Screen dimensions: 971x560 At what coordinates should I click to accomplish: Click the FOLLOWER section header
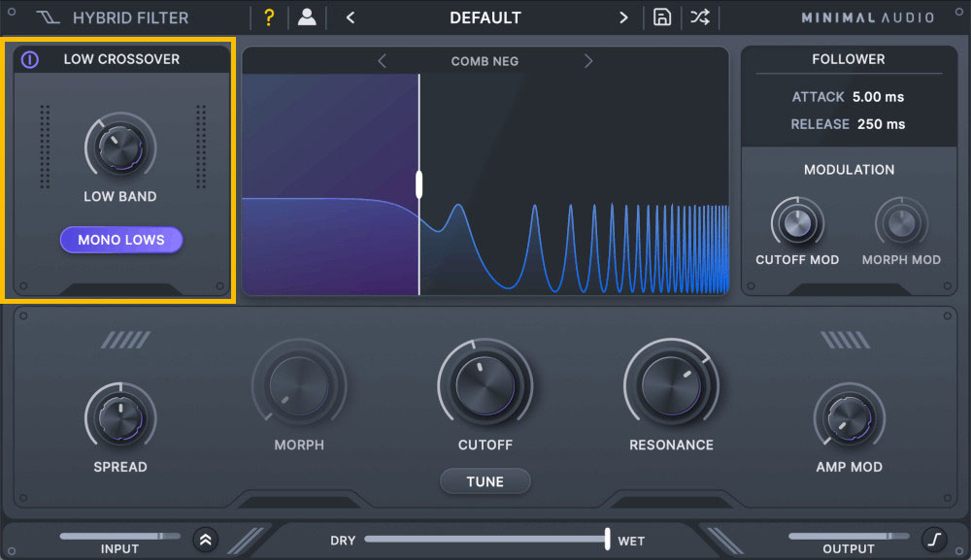849,59
